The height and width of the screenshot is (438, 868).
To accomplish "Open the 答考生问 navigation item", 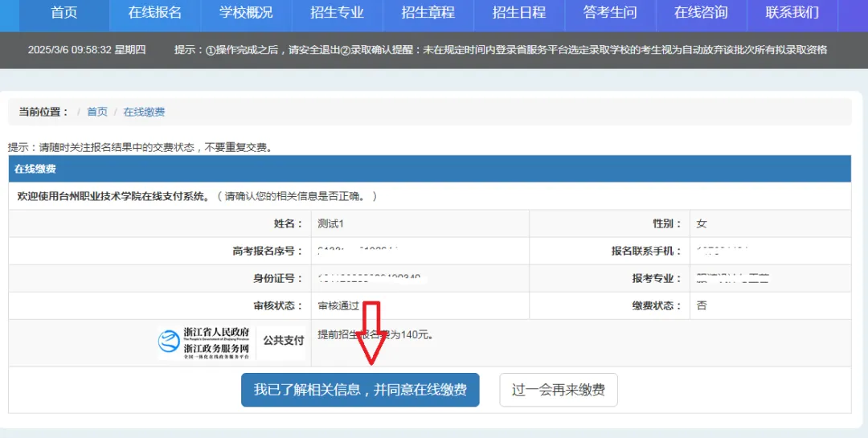I will pyautogui.click(x=609, y=13).
